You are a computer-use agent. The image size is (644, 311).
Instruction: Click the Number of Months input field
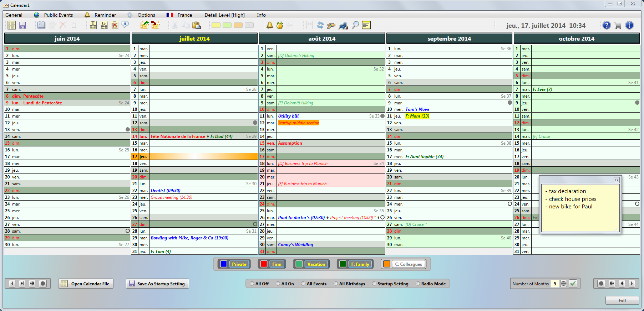(x=555, y=284)
